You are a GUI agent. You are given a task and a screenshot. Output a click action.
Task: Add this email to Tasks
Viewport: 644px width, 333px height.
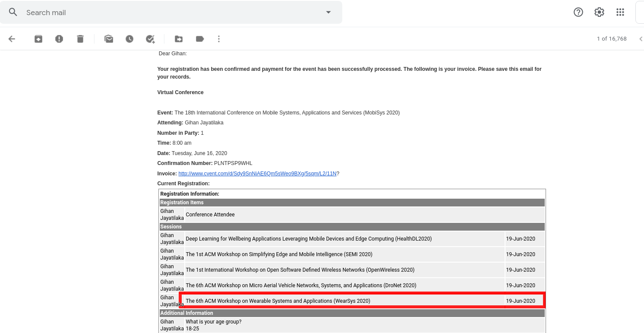point(150,39)
